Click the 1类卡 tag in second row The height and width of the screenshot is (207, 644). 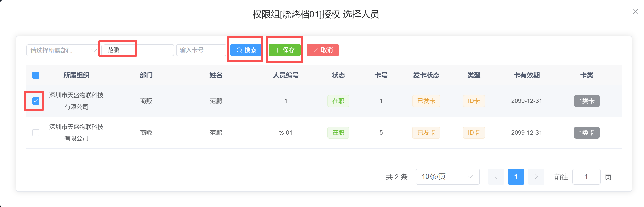click(x=586, y=133)
